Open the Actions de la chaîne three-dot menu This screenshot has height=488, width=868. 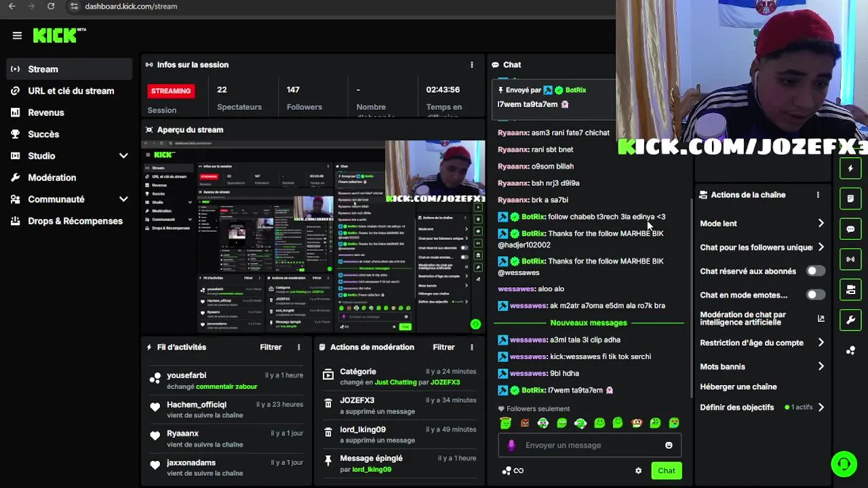818,195
